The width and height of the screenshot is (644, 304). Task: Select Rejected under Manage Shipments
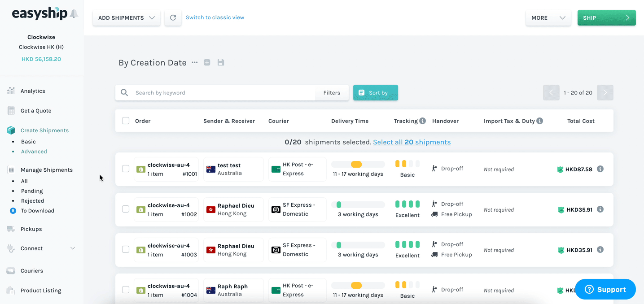click(x=32, y=201)
